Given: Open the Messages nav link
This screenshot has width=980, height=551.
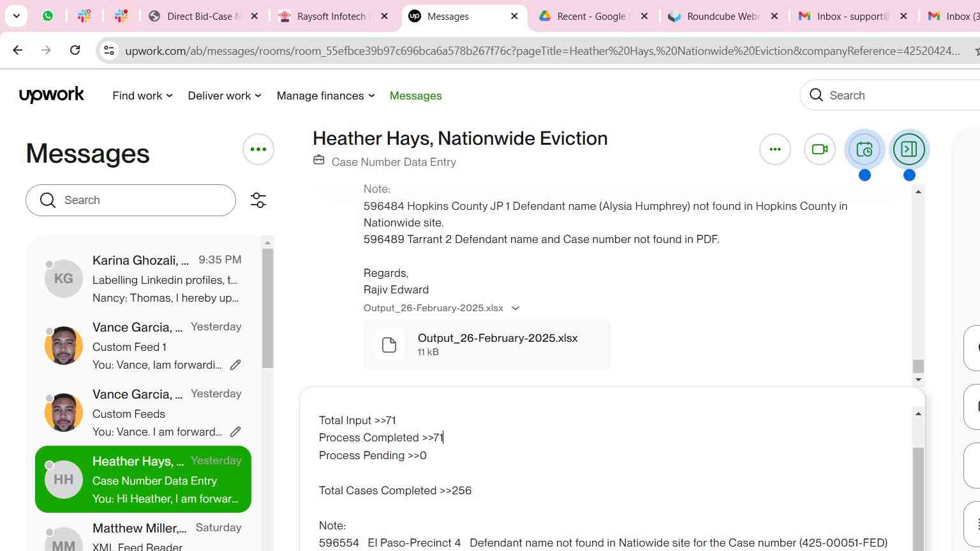Looking at the screenshot, I should click(x=415, y=96).
